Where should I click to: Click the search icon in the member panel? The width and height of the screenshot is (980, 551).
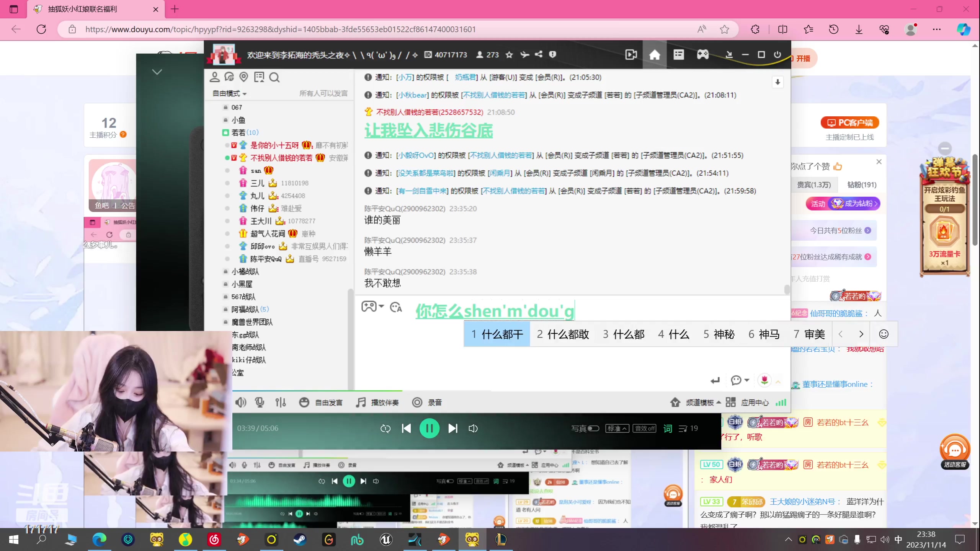click(274, 77)
